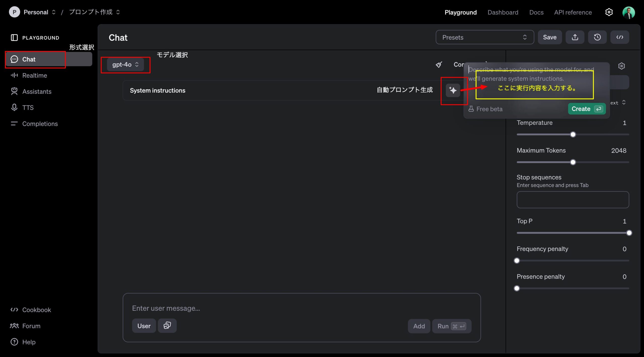Click the Save button
The width and height of the screenshot is (644, 357).
(x=550, y=37)
